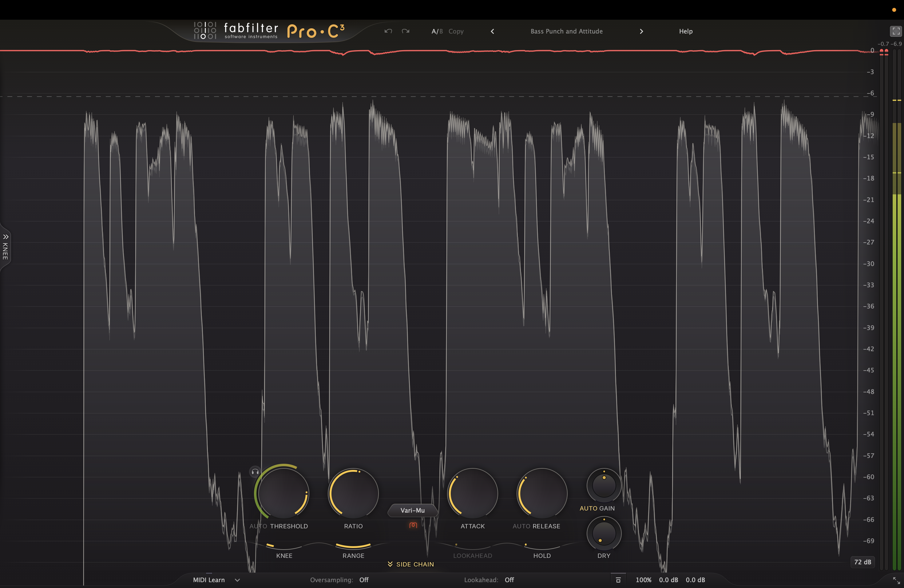Copy current state with Copy button
The width and height of the screenshot is (904, 588).
pyautogui.click(x=456, y=31)
